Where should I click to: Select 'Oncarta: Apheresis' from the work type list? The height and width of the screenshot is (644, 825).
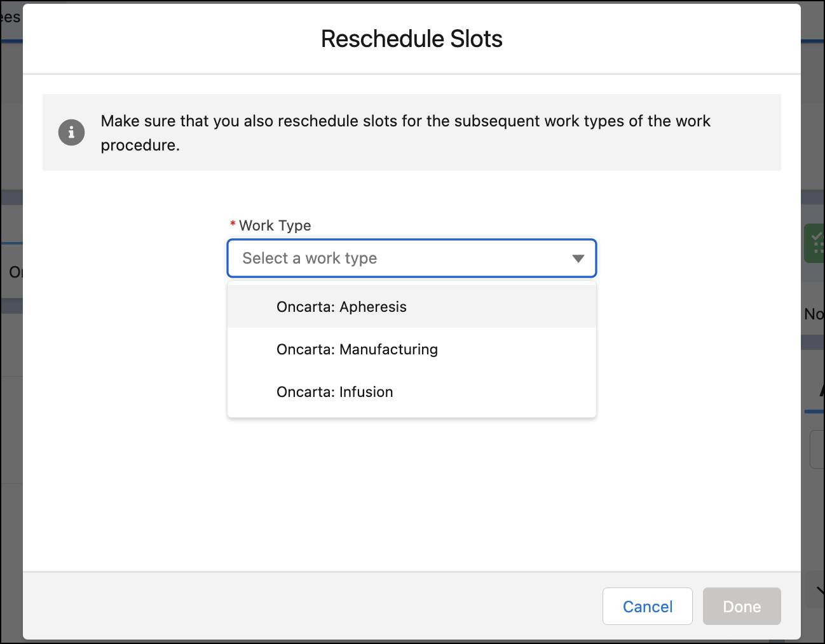point(341,307)
